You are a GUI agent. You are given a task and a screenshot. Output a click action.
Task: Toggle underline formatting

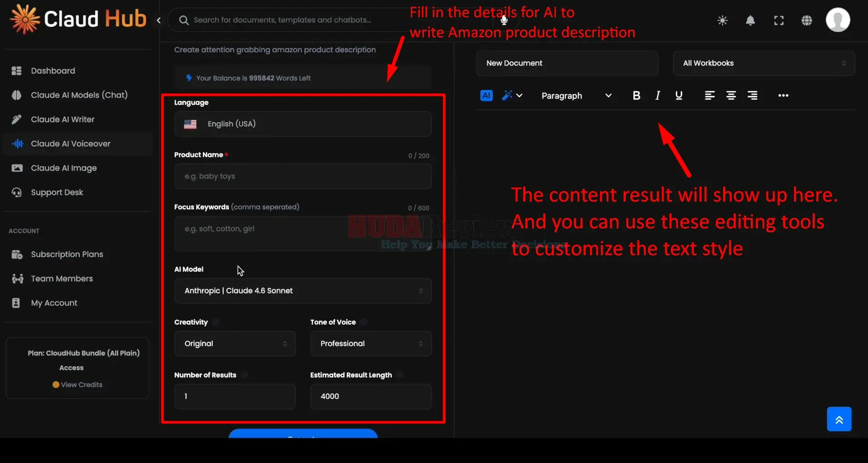click(679, 96)
